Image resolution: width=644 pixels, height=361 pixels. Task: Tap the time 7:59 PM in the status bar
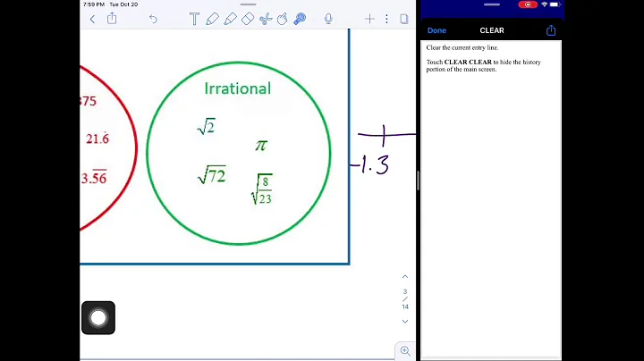click(x=94, y=4)
